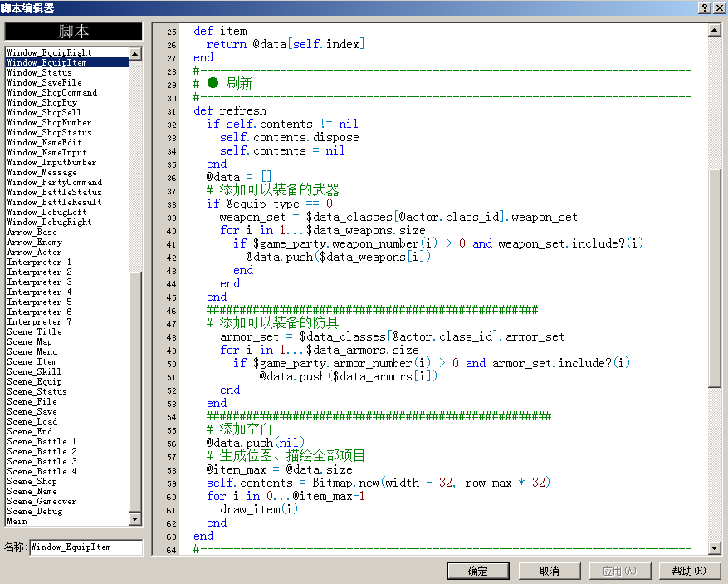Choose Window_Message from the list
This screenshot has width=728, height=584.
pos(67,172)
